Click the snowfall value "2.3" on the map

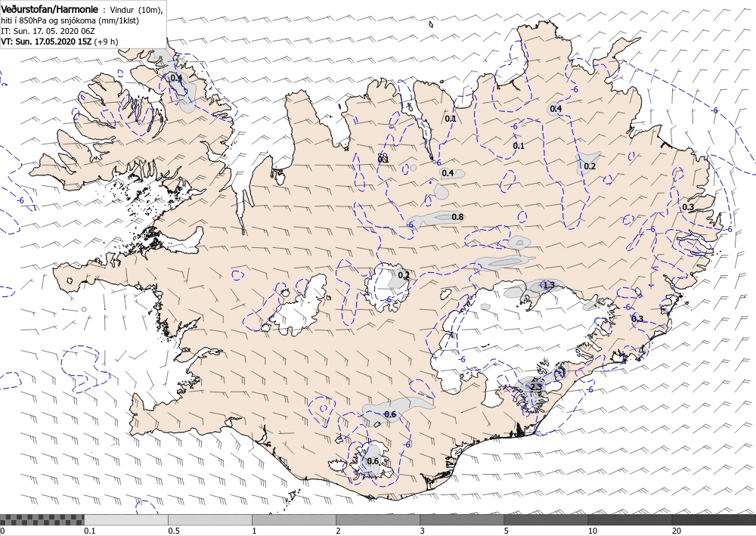click(x=536, y=386)
